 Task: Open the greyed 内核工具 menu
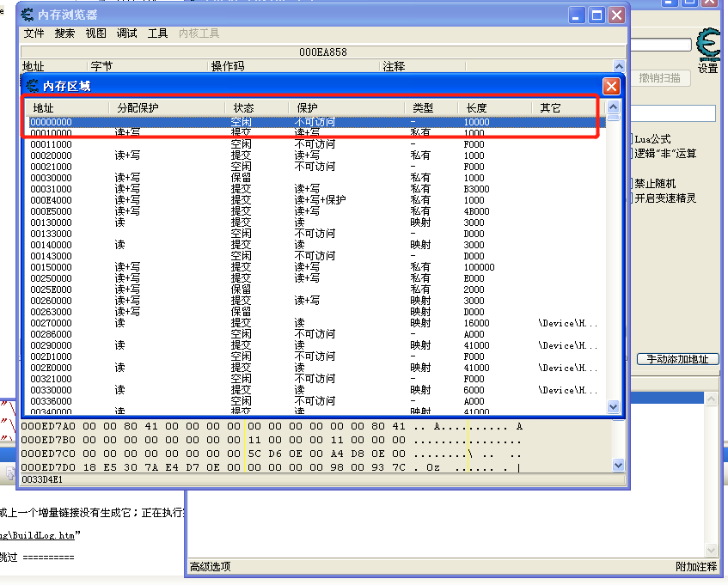pyautogui.click(x=199, y=34)
